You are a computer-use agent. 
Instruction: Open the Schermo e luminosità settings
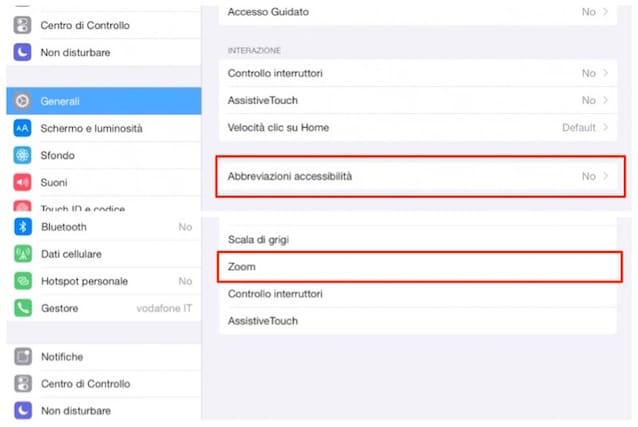click(x=104, y=128)
